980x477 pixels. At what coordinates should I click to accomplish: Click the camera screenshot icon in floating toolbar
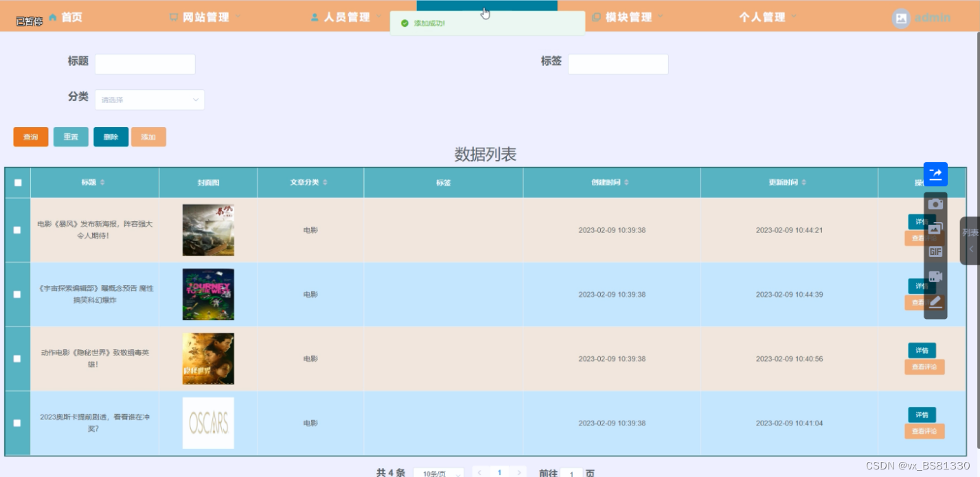[935, 204]
